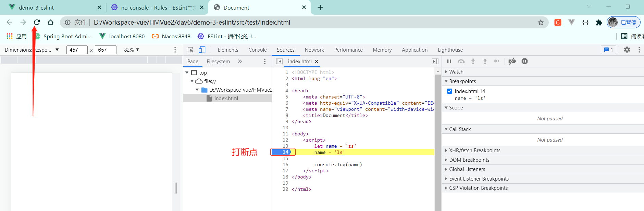Switch to the Application panel

tap(414, 50)
